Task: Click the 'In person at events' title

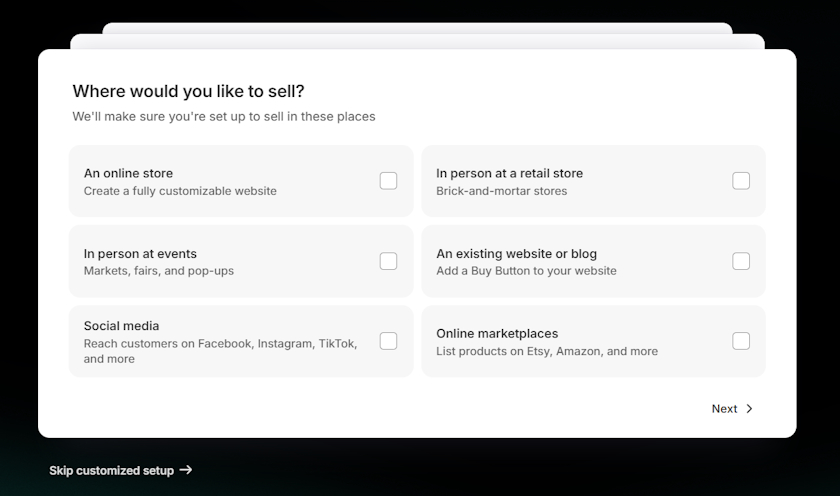Action: [x=140, y=253]
